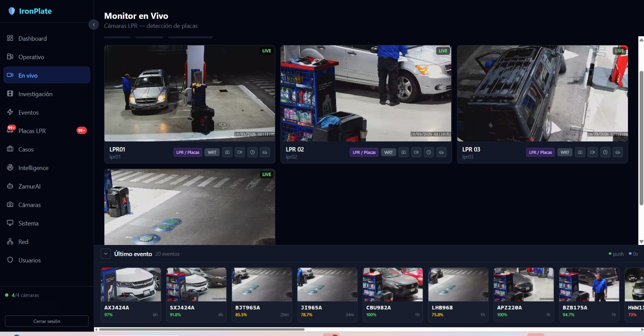Open the LPR 02 live video feed
This screenshot has height=336, width=644.
pos(366,93)
